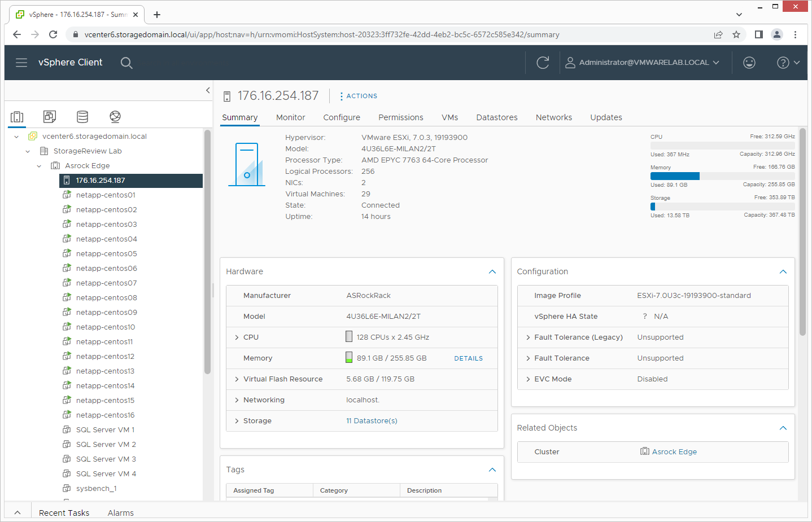Bookmark this page with the star icon
Image resolution: width=812 pixels, height=522 pixels.
point(736,34)
